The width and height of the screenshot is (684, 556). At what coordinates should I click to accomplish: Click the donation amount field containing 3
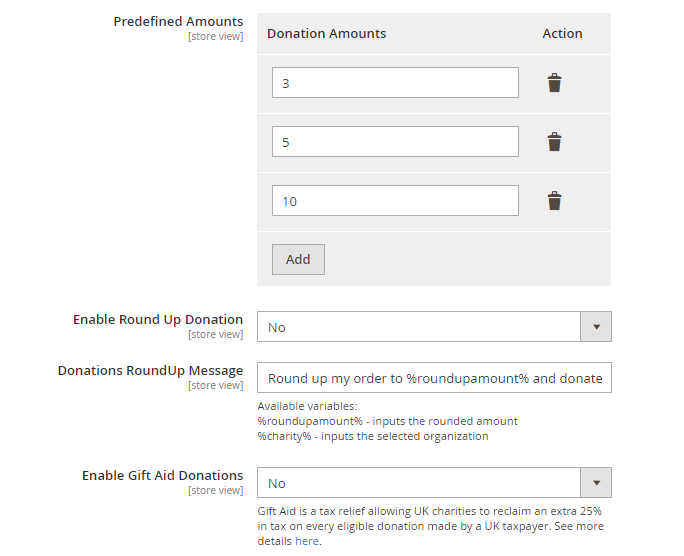click(395, 83)
